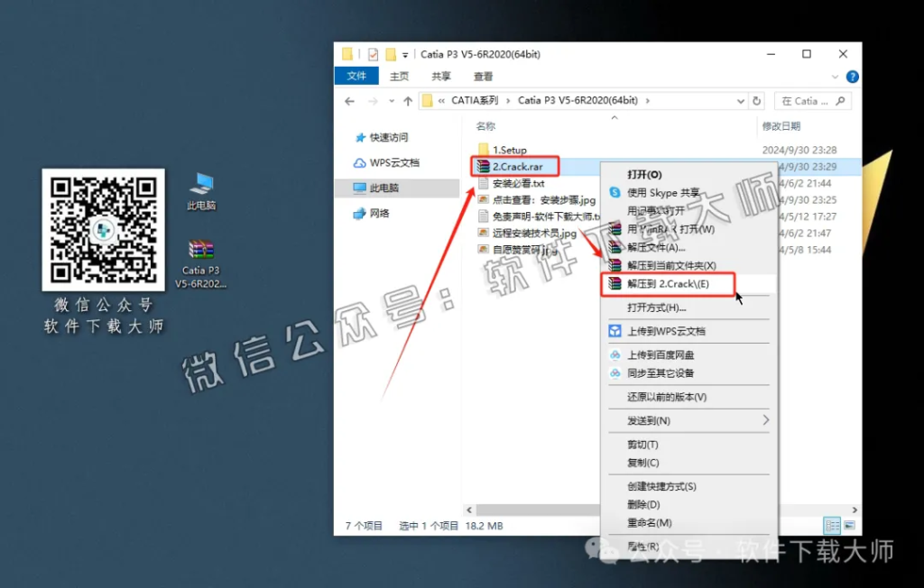Navigate back with the back arrow
Viewport: 924px width, 588px height.
tap(348, 100)
